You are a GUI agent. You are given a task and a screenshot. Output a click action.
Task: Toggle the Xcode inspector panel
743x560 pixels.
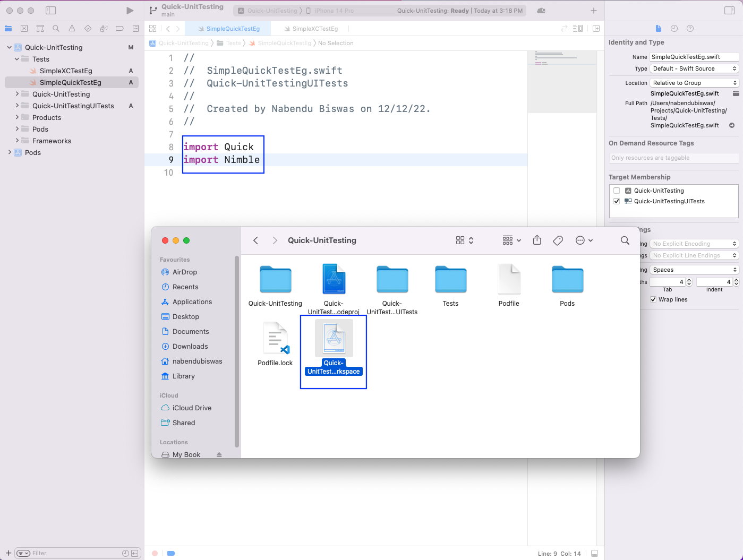point(730,11)
